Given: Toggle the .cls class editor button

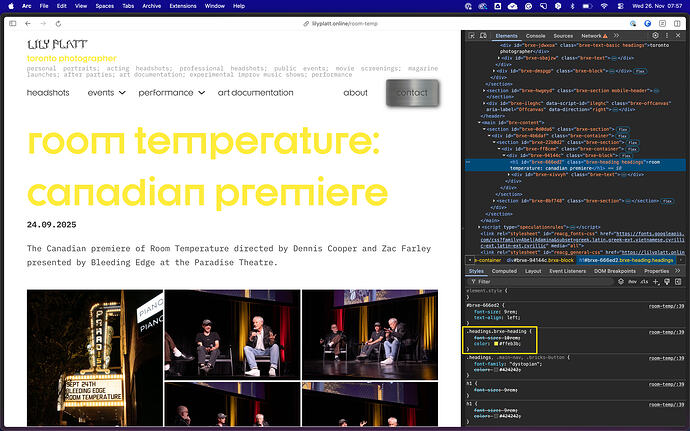Looking at the screenshot, I should (644, 281).
